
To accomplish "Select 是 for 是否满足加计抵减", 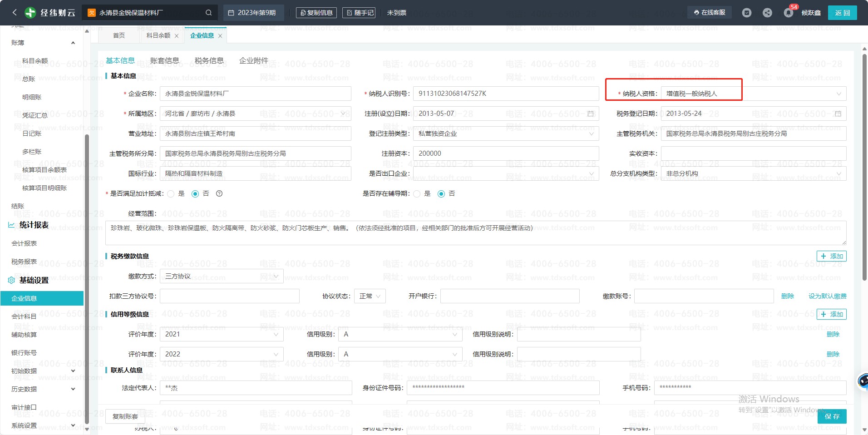I will tap(171, 194).
